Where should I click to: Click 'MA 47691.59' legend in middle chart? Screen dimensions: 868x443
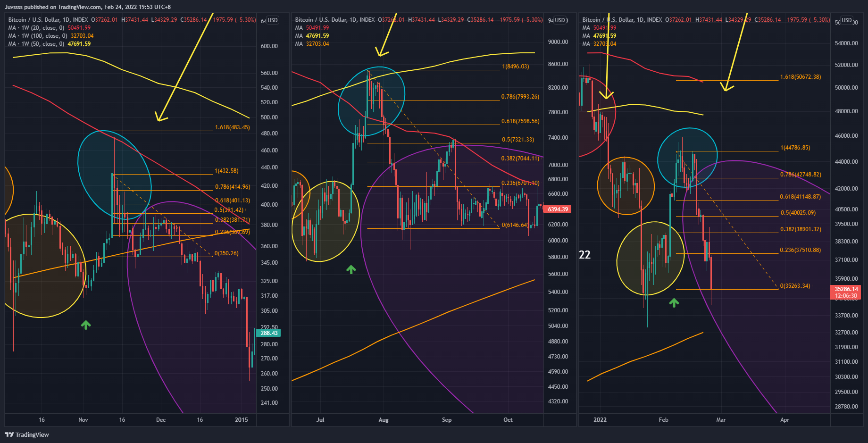click(312, 36)
